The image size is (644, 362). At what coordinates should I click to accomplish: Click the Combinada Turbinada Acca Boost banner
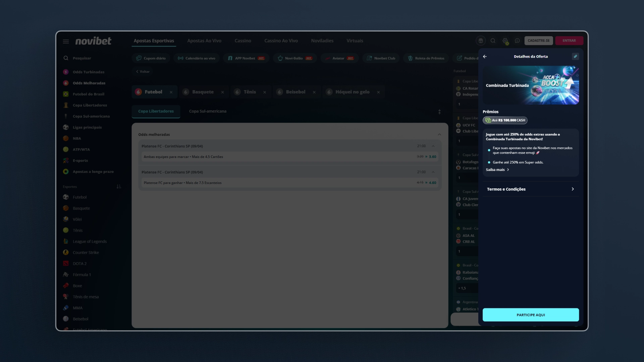(531, 85)
